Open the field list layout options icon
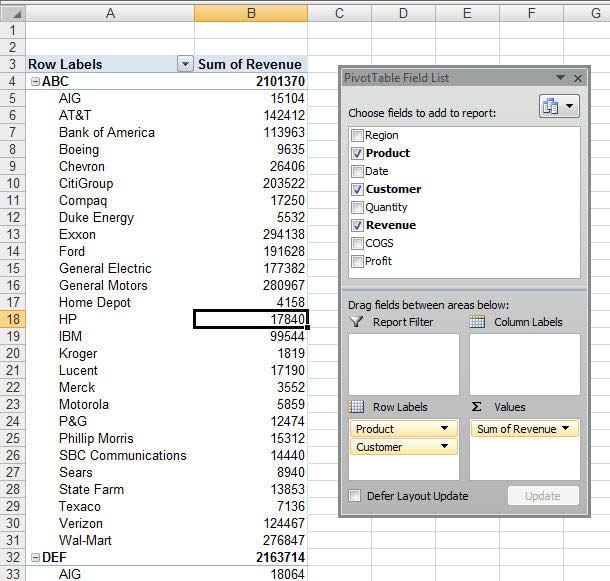This screenshot has width=610, height=581. 559,107
